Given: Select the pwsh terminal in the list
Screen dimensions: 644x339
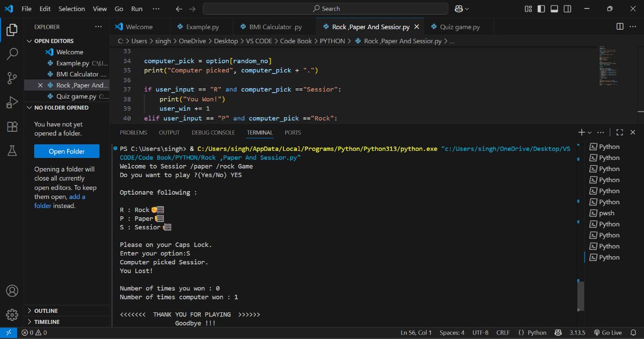Looking at the screenshot, I should pyautogui.click(x=606, y=213).
